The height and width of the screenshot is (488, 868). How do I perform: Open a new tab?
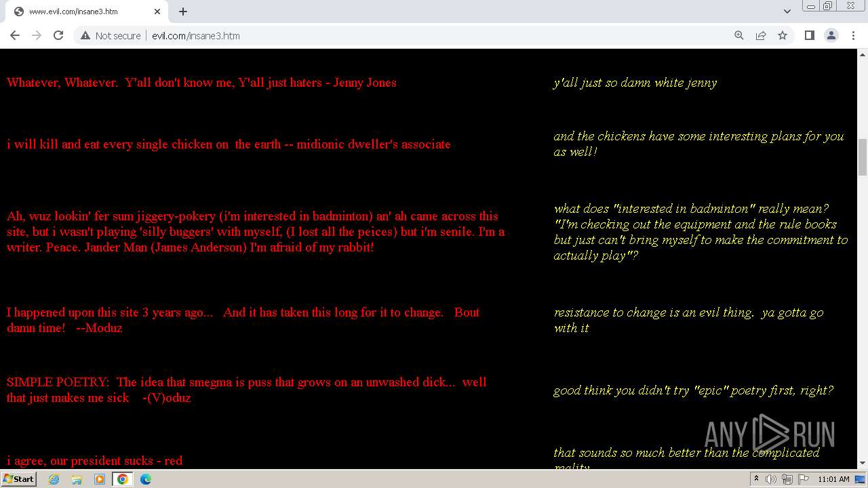(x=183, y=11)
